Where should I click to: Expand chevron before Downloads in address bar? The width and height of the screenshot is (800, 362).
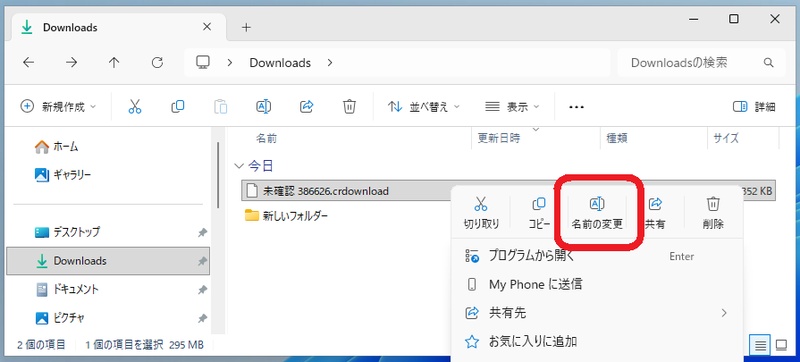click(230, 63)
